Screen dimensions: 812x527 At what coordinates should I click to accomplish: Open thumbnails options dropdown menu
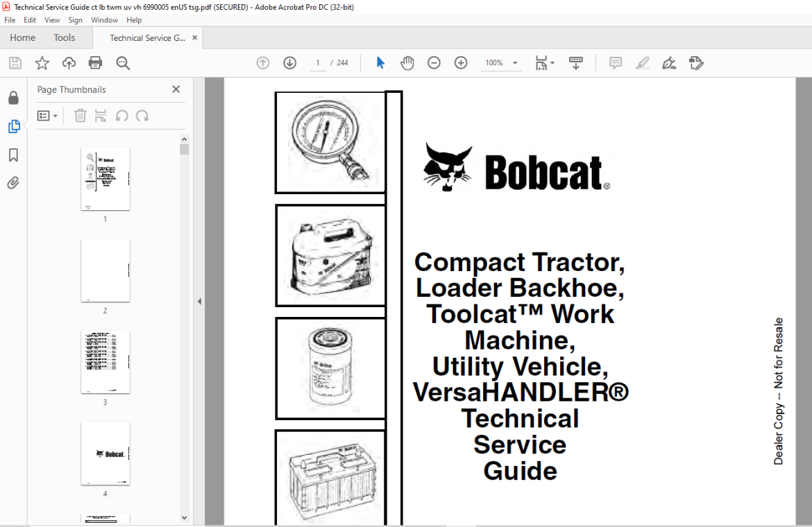[x=47, y=116]
